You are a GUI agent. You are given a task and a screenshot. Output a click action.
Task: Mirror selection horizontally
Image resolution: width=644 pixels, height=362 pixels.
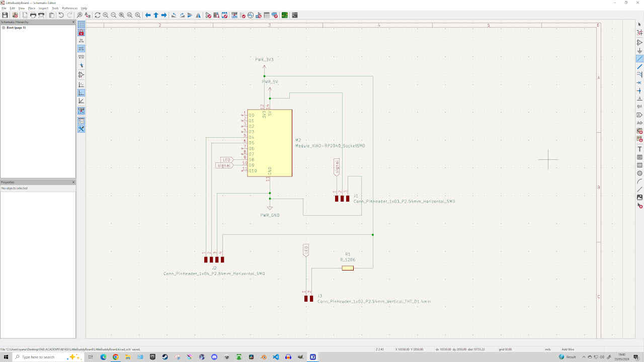[198, 15]
